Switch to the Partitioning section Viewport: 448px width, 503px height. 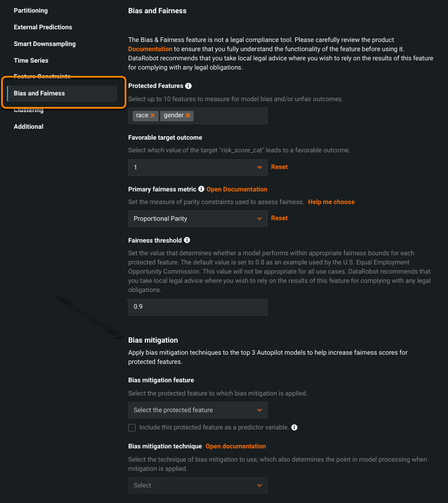[x=31, y=10]
